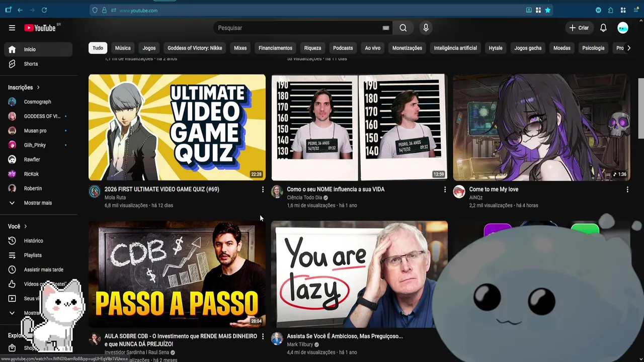Open options for AULA SOBRE CDB video
The height and width of the screenshot is (362, 644).
[263, 336]
